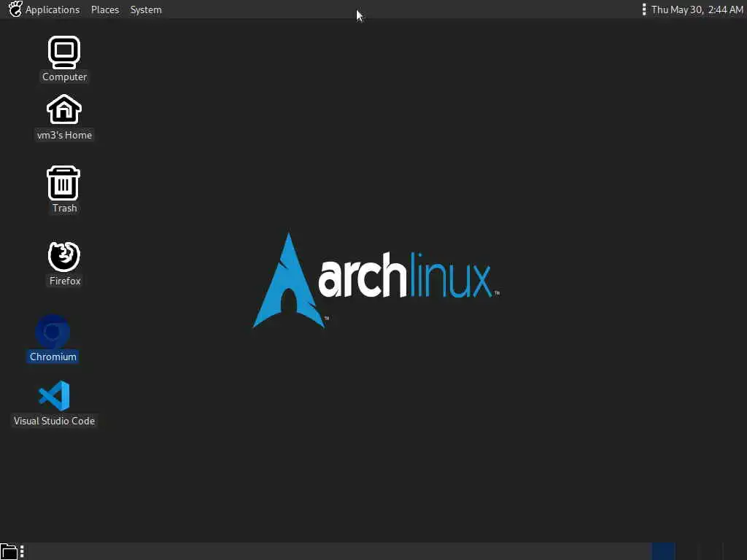Click the highlighted blue workspace in the switcher
Viewport: 747px width, 560px height.
coord(663,551)
